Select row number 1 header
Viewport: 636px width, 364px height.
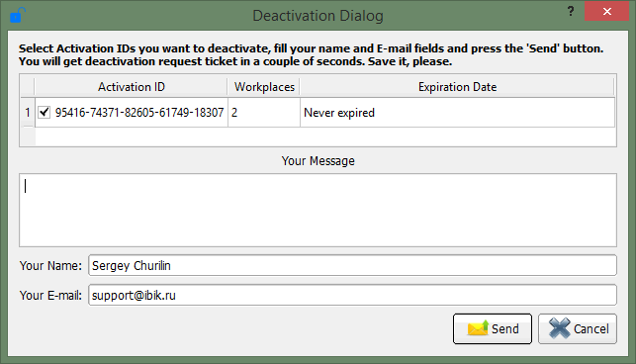coord(27,113)
